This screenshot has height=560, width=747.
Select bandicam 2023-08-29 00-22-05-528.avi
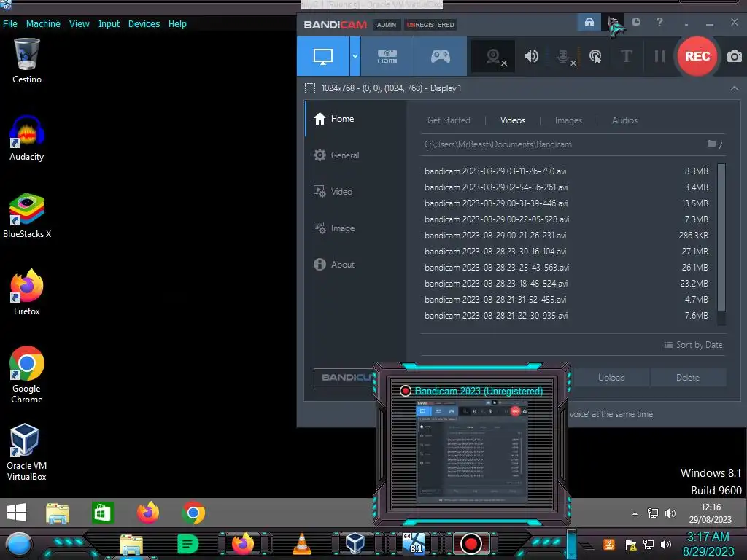click(x=566, y=219)
